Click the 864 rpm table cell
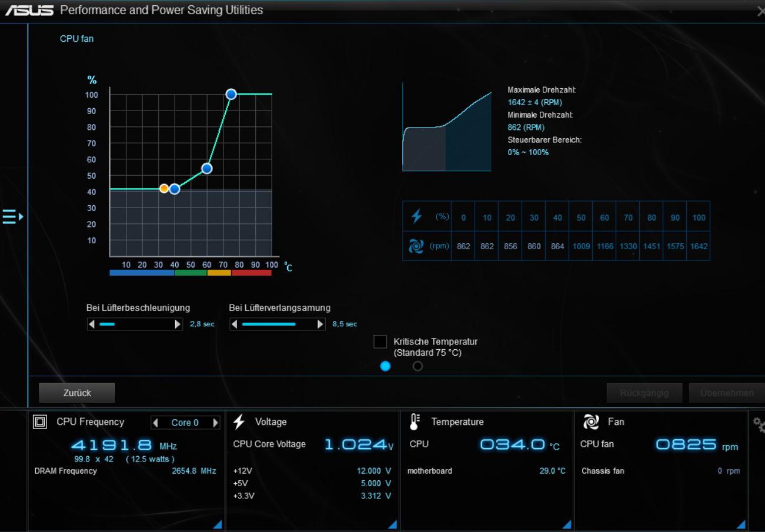 tap(557, 246)
